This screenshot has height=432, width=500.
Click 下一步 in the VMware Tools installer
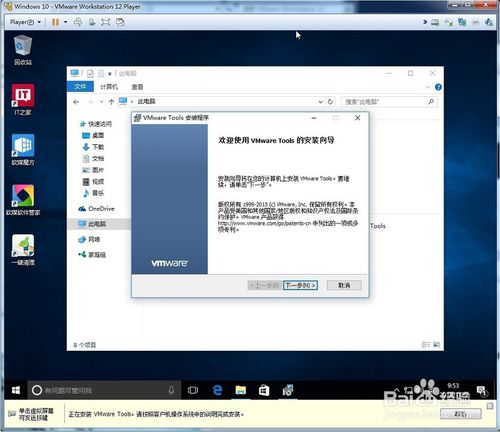point(300,285)
